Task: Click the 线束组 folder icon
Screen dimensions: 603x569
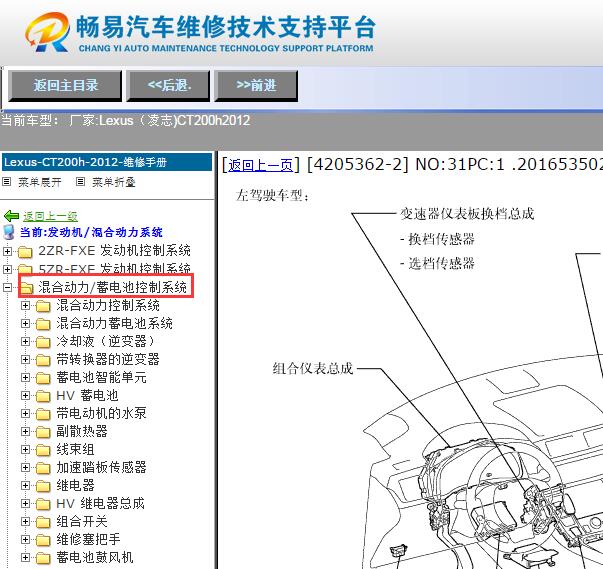Action: (x=43, y=450)
